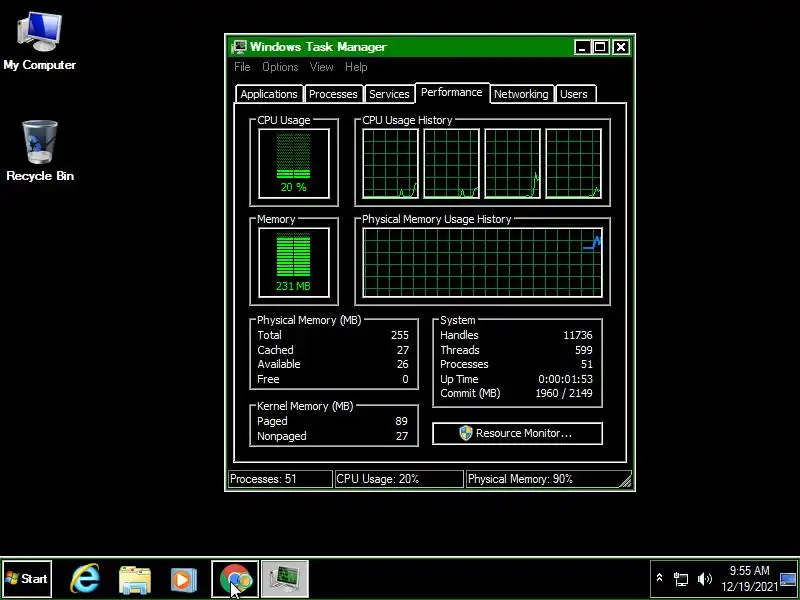Open Google Chrome taskbar icon
Screen dimensions: 800x600
(235, 579)
